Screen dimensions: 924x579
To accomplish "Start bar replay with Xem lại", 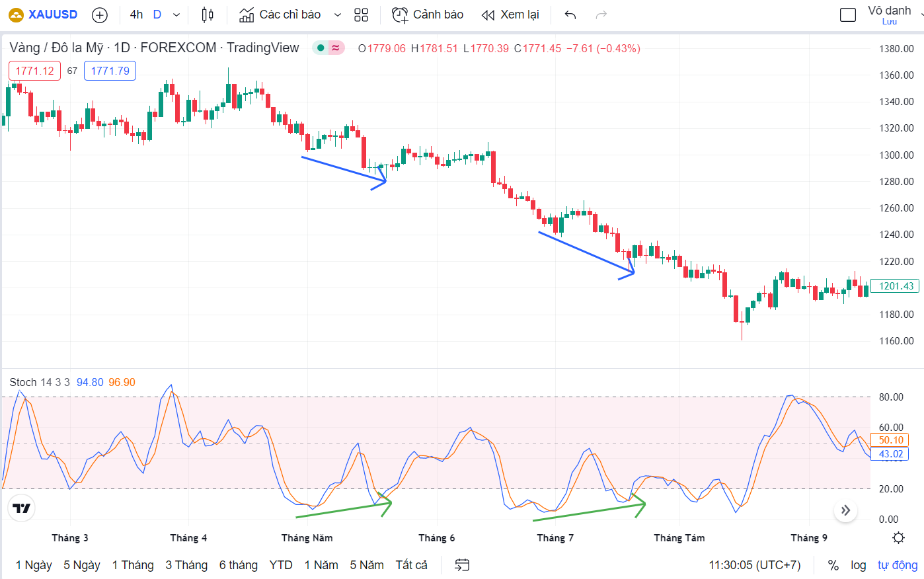I will [x=510, y=15].
